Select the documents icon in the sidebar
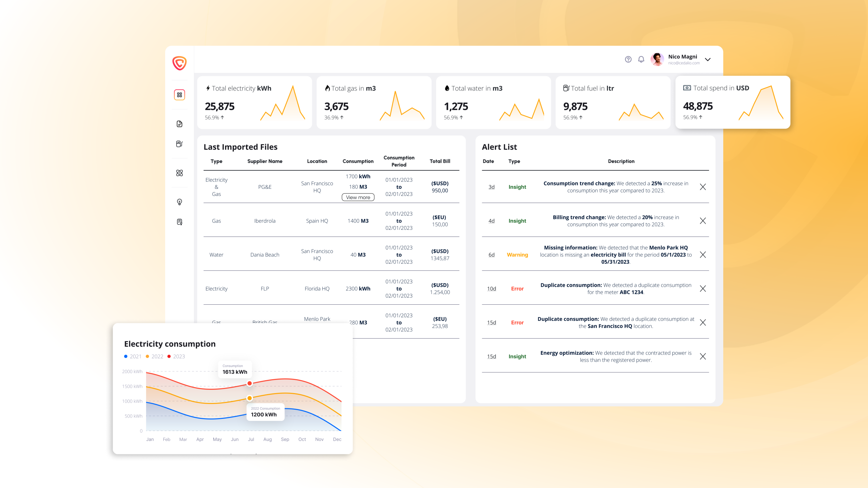 coord(180,123)
